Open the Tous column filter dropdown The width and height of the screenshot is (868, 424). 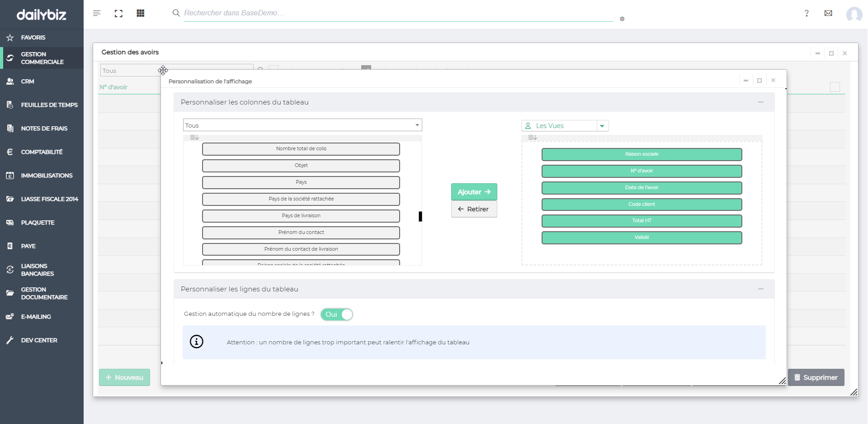pyautogui.click(x=302, y=125)
